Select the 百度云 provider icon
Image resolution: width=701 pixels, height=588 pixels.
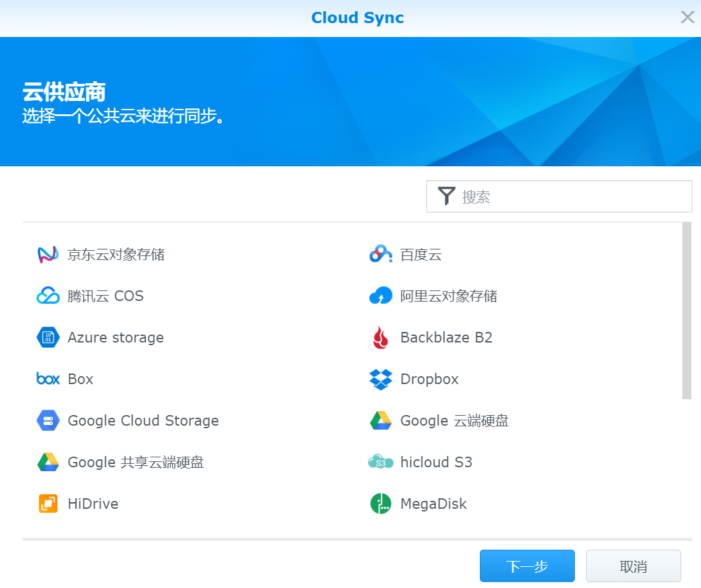(x=380, y=254)
